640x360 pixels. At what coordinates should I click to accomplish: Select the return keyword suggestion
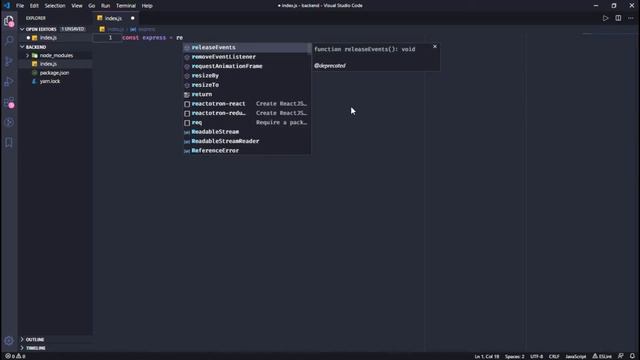247,94
